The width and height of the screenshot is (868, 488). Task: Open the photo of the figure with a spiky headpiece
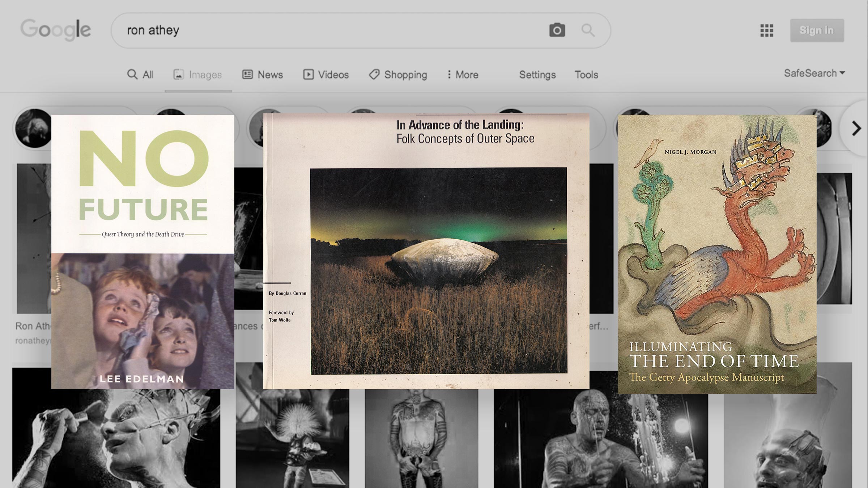(x=293, y=439)
